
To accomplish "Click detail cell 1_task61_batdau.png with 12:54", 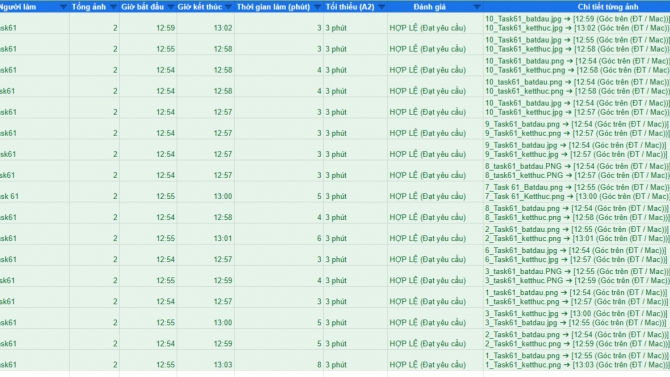I will coord(577,297).
